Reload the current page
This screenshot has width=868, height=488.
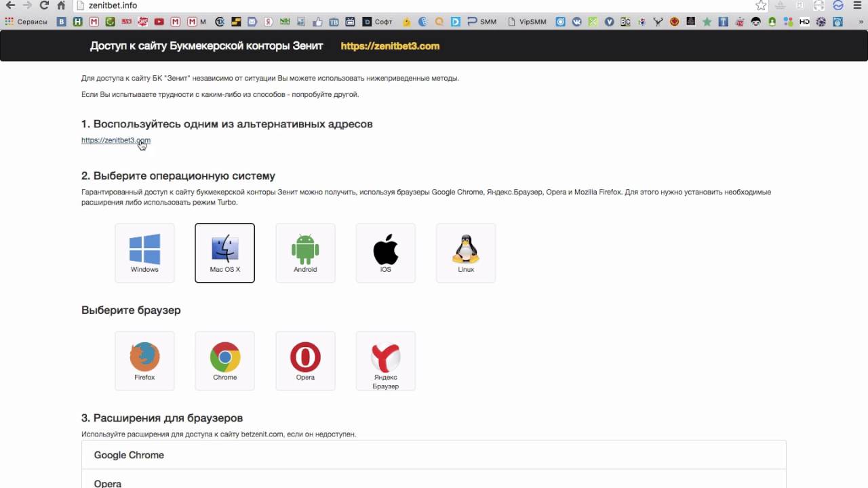pos(44,5)
